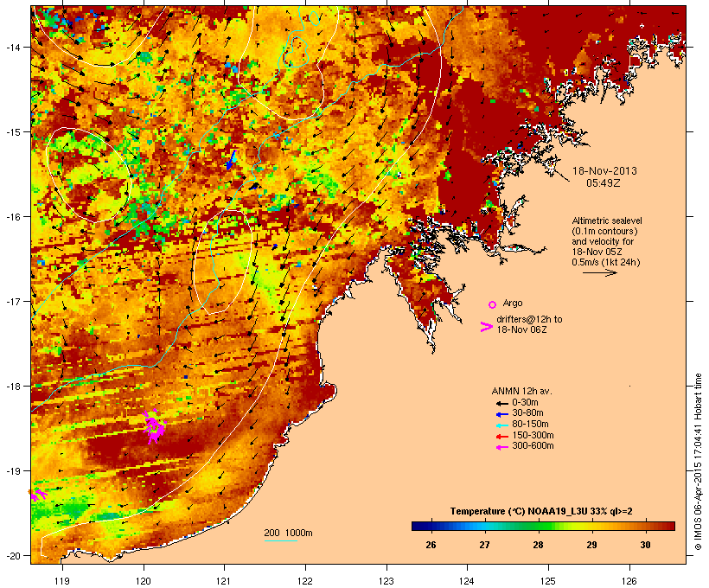Click the '0-30m' depth label

click(x=525, y=403)
